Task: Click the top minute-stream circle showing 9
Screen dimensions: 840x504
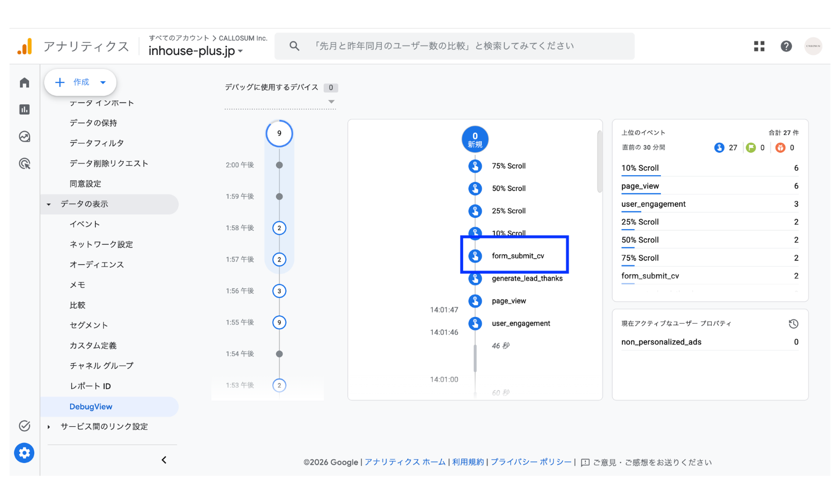Action: pos(279,133)
